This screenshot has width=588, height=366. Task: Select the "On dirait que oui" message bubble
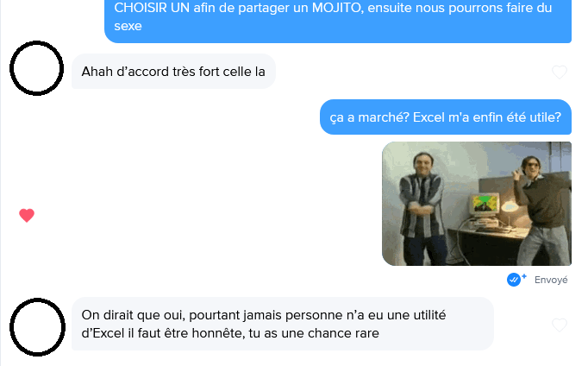point(283,324)
